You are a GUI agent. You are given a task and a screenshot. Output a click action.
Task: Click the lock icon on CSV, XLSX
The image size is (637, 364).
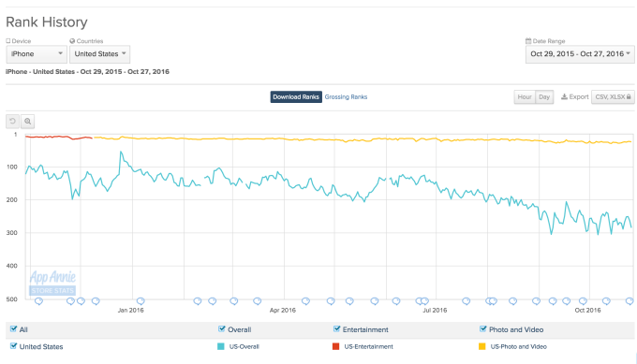(629, 97)
